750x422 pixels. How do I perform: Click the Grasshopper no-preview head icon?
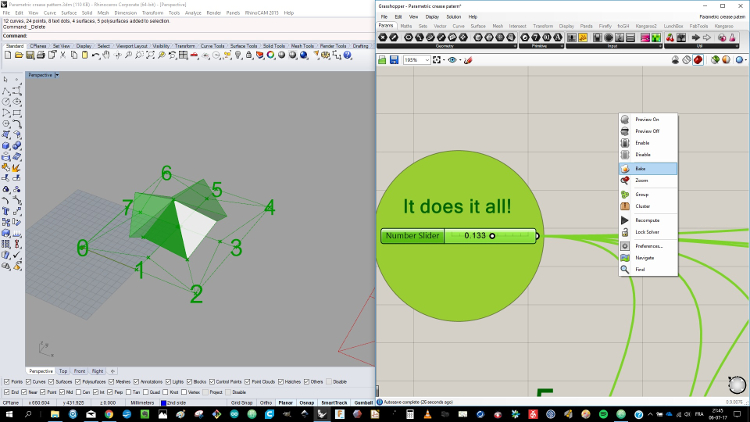coord(675,60)
